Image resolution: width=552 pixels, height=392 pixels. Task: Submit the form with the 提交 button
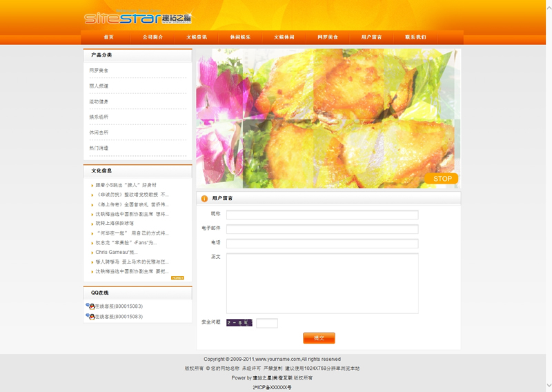[x=319, y=338]
